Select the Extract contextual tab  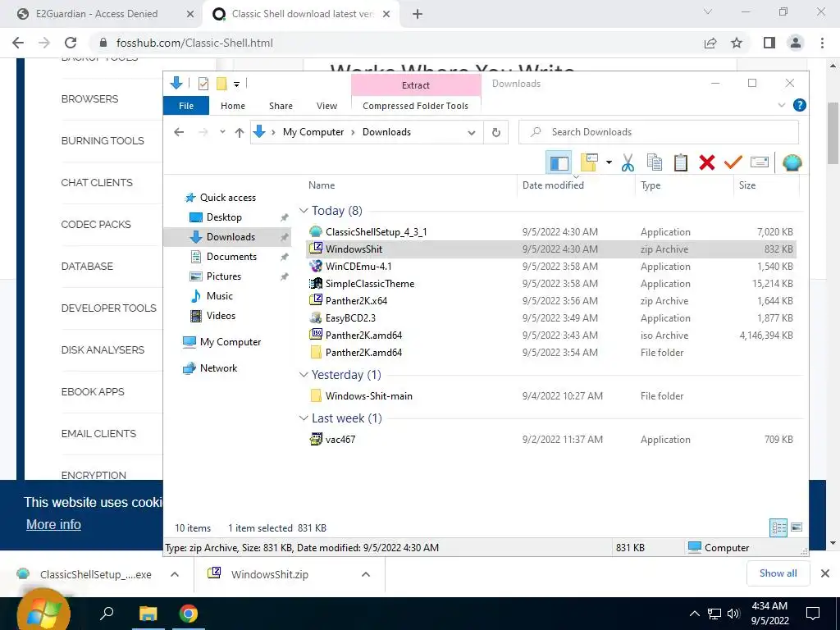(416, 85)
